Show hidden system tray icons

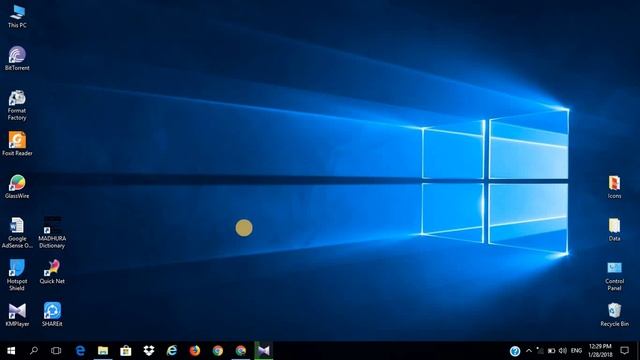(x=529, y=351)
